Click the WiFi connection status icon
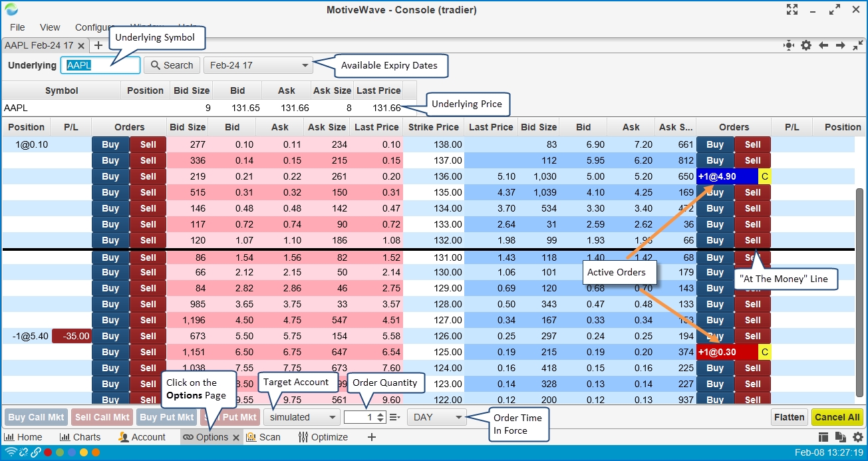Screen dimensions: 868x461 10,452
